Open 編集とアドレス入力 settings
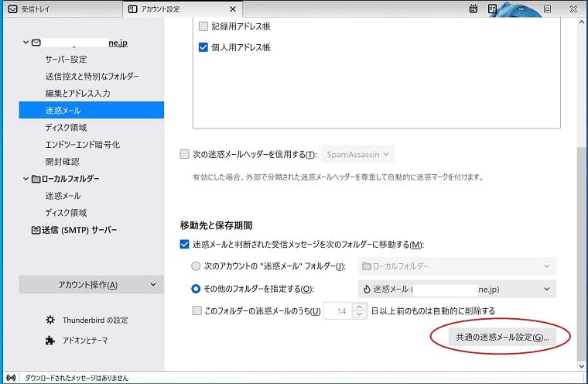The height and width of the screenshot is (384, 588). pyautogui.click(x=77, y=93)
